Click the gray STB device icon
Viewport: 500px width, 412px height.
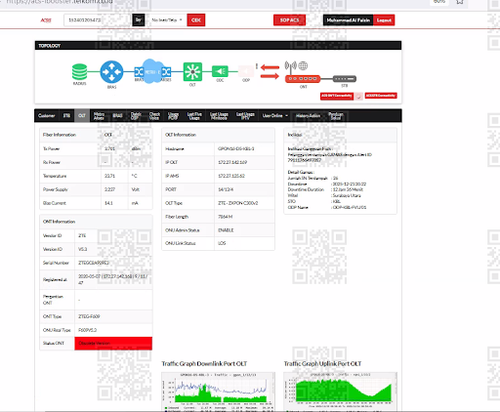point(345,79)
